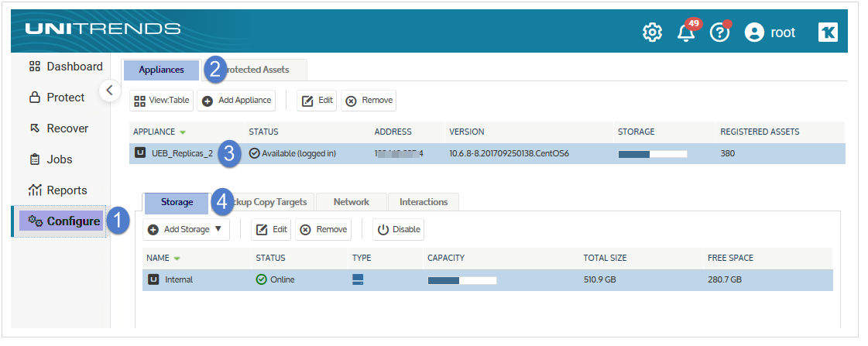This screenshot has width=868, height=346.
Task: Click the VERSION column header
Action: click(x=467, y=132)
